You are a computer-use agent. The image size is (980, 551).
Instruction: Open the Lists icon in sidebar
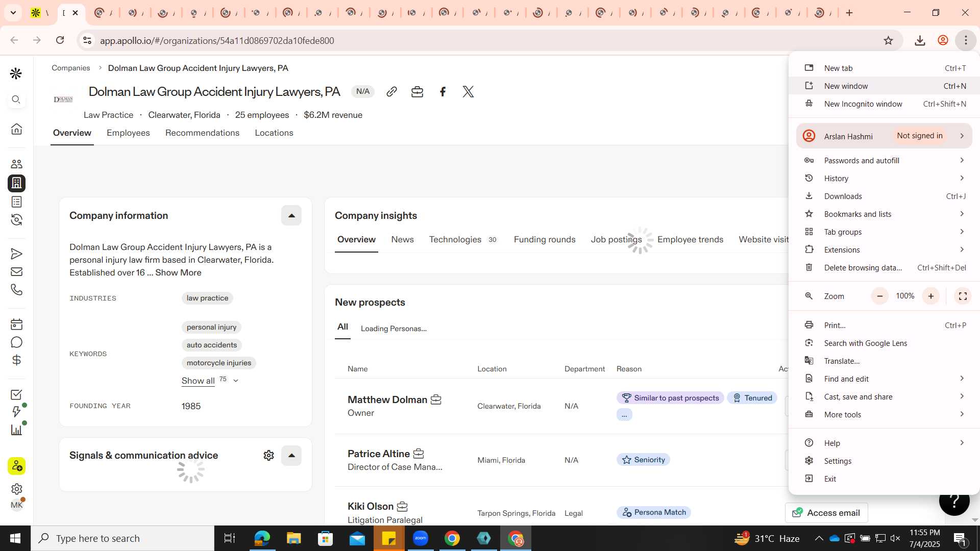tap(16, 202)
